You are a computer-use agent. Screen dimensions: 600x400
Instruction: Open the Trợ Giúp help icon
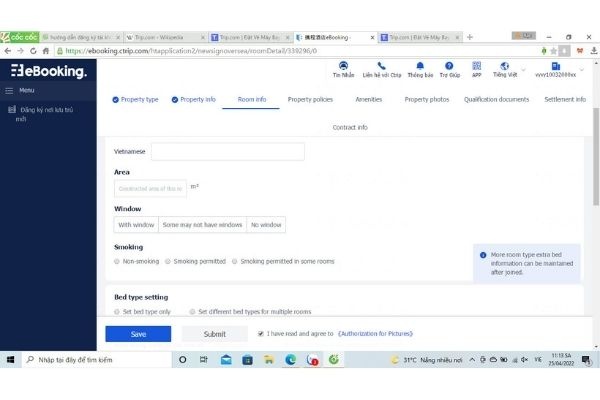(x=449, y=66)
